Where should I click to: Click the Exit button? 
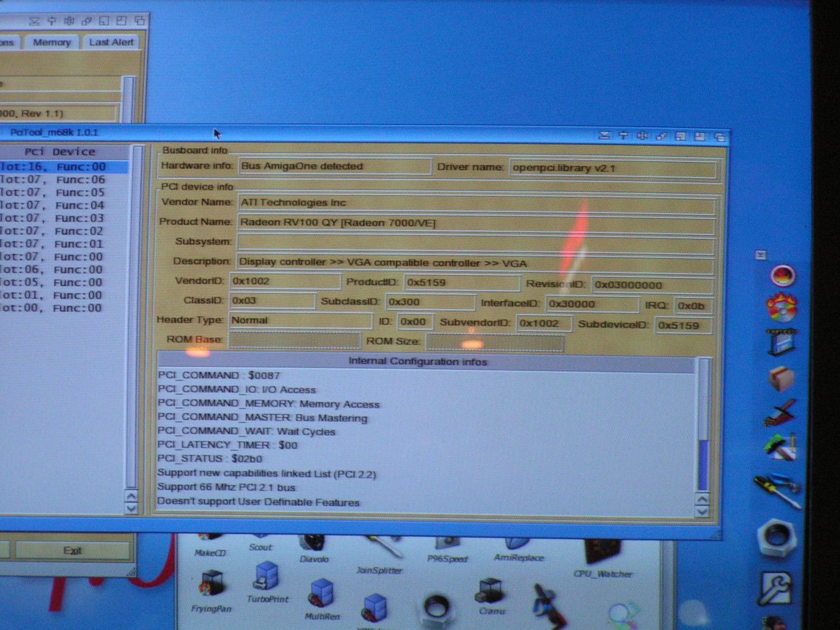tap(72, 551)
